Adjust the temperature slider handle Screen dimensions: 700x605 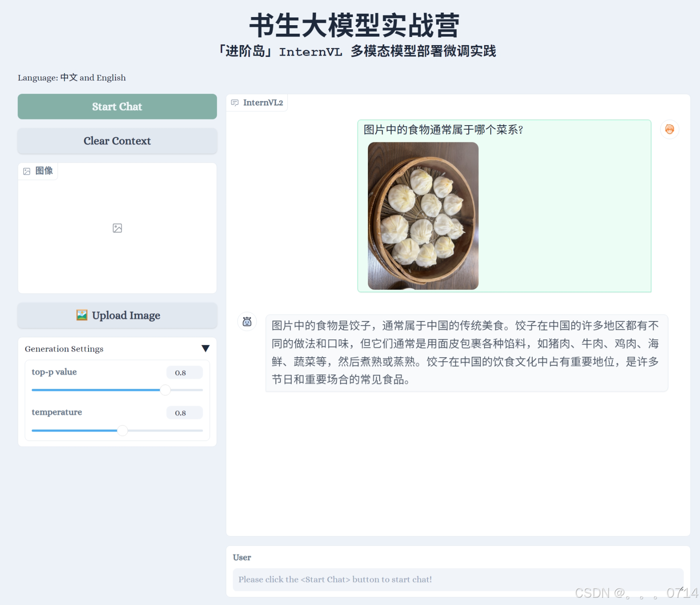(x=122, y=431)
